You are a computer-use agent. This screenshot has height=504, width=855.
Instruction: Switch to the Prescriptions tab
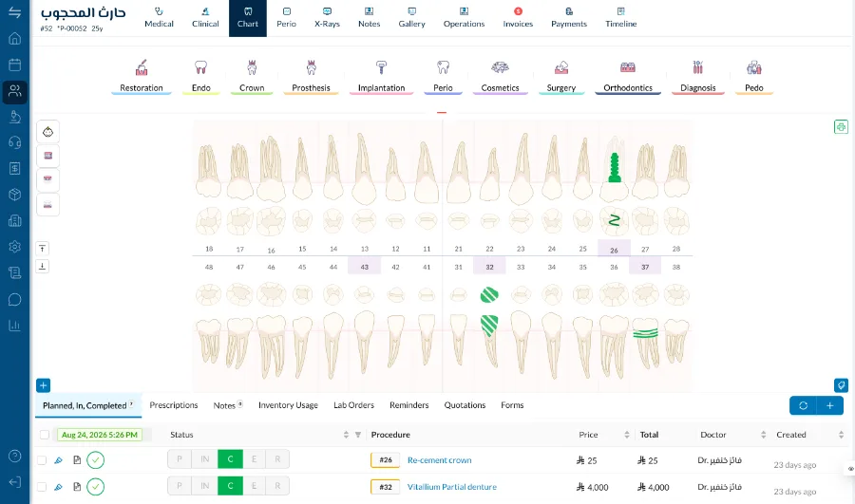(x=174, y=405)
